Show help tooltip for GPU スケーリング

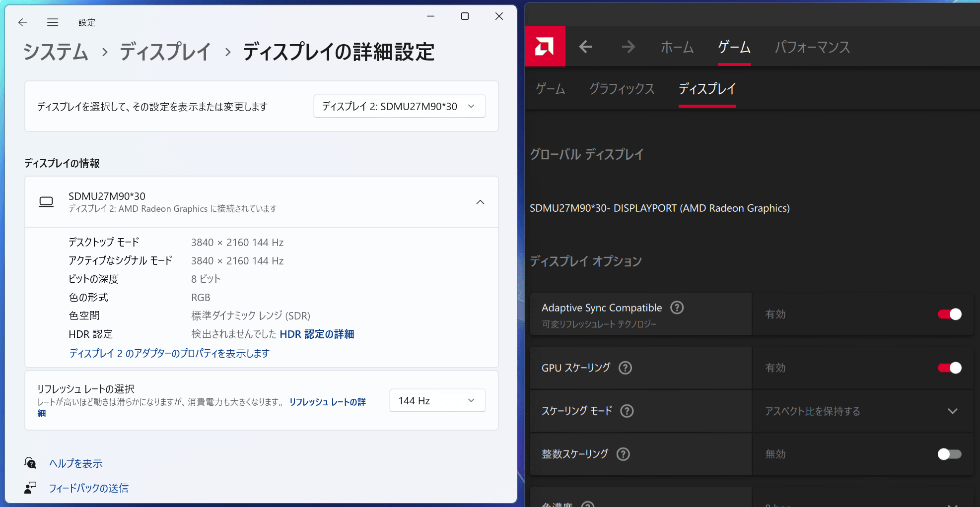[x=625, y=368]
